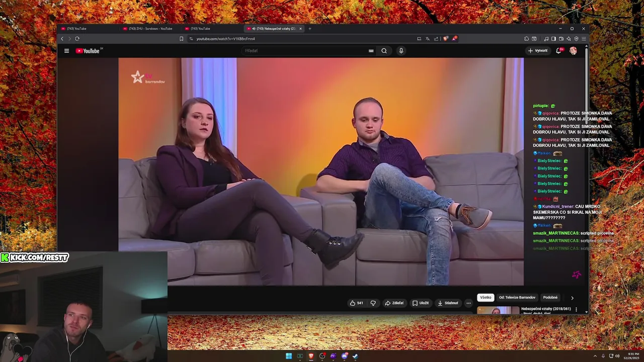The width and height of the screenshot is (644, 362).
Task: Click the video player area
Action: (321, 171)
